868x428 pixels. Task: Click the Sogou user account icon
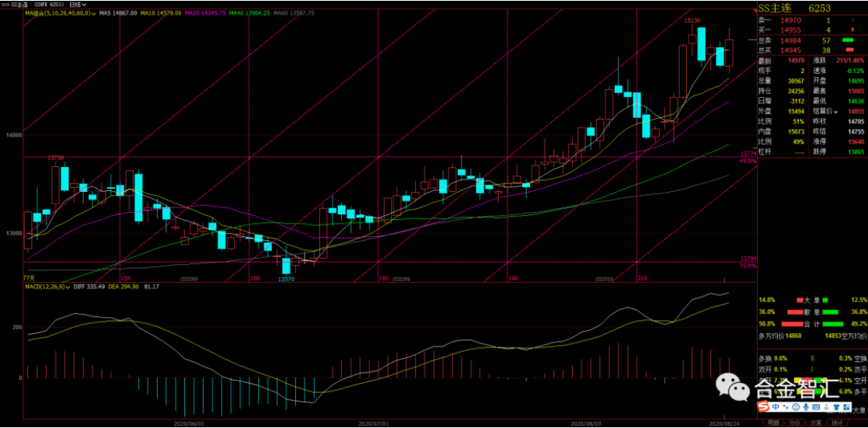pos(826,407)
